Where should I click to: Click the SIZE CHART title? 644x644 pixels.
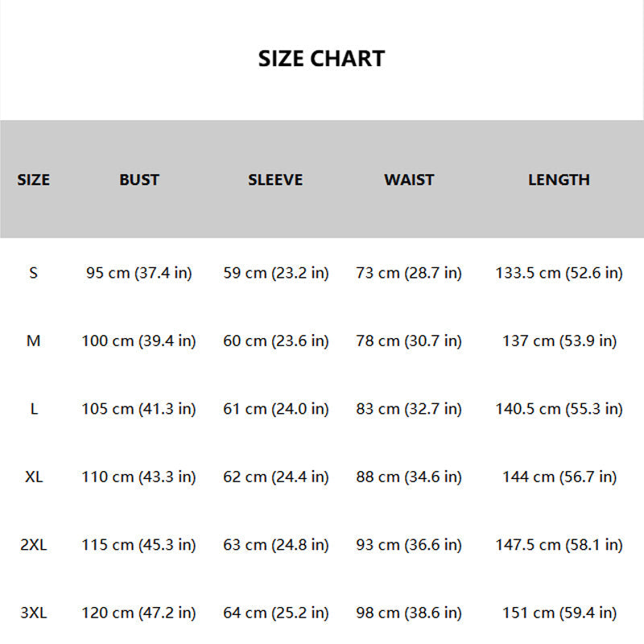click(x=321, y=59)
